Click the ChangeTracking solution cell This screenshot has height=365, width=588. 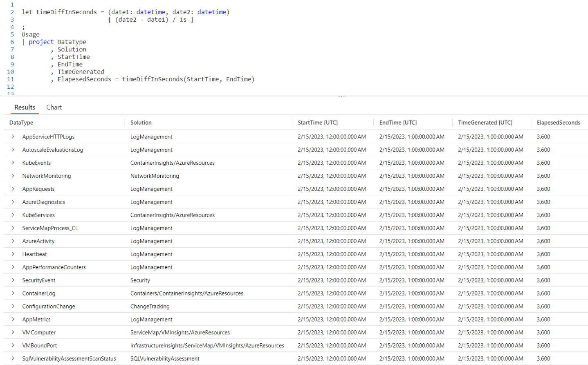[150, 307]
